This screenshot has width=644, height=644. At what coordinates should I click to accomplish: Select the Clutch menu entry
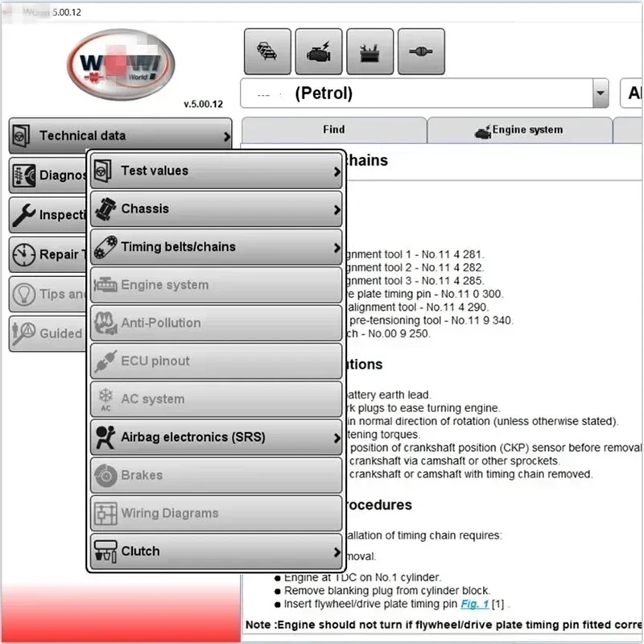(x=216, y=551)
